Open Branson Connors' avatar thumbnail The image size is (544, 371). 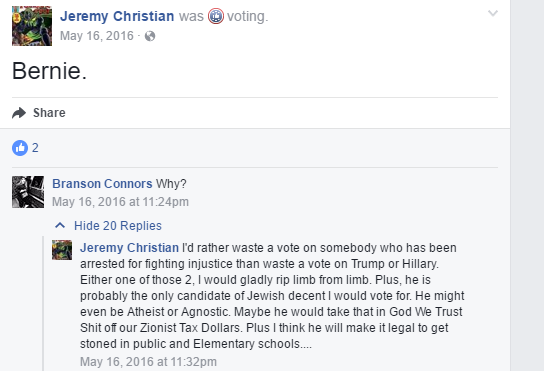point(28,192)
